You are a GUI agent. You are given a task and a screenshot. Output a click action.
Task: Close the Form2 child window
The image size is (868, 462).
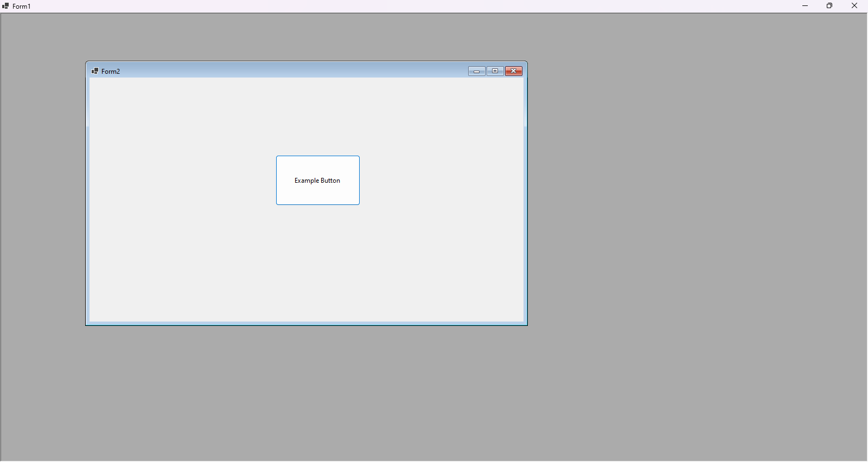tap(514, 71)
